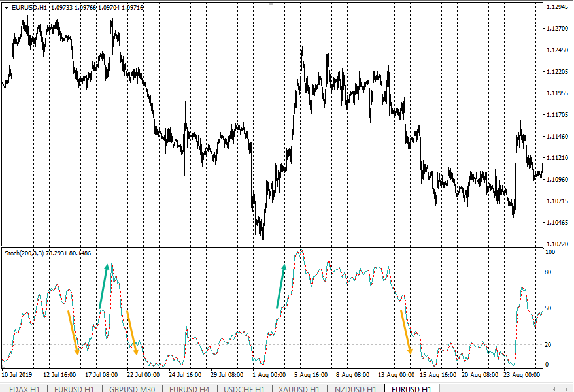Open the USDCHF H1 chart tab

tap(244, 389)
